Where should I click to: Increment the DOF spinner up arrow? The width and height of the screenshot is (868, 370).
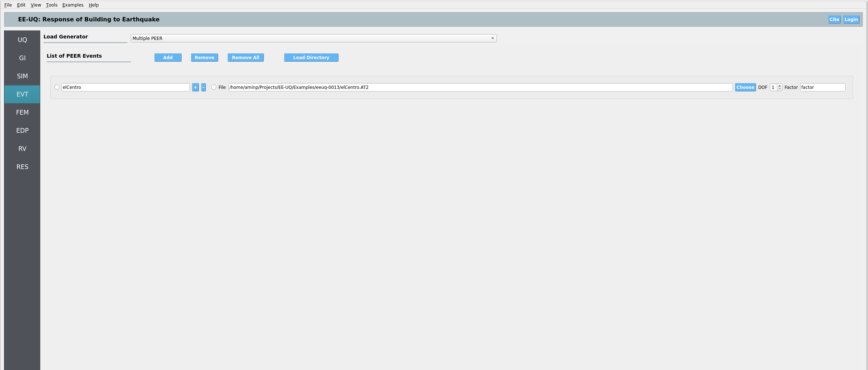click(x=780, y=86)
